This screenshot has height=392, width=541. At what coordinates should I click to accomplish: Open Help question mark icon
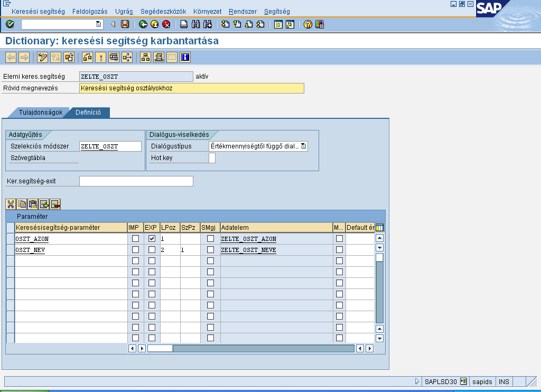click(308, 24)
